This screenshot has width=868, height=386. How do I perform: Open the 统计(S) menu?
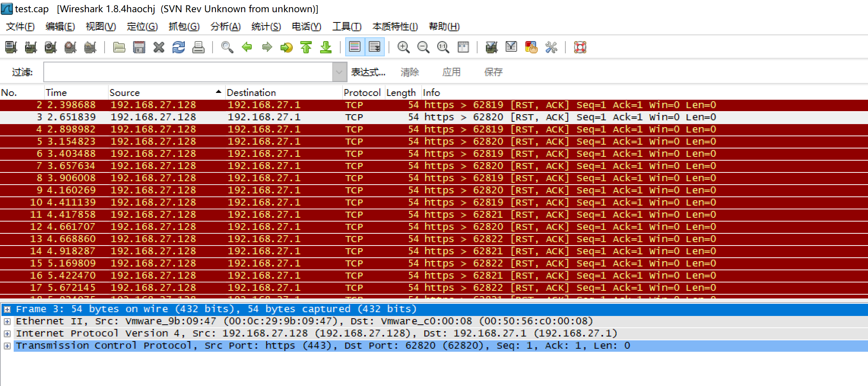click(x=266, y=26)
